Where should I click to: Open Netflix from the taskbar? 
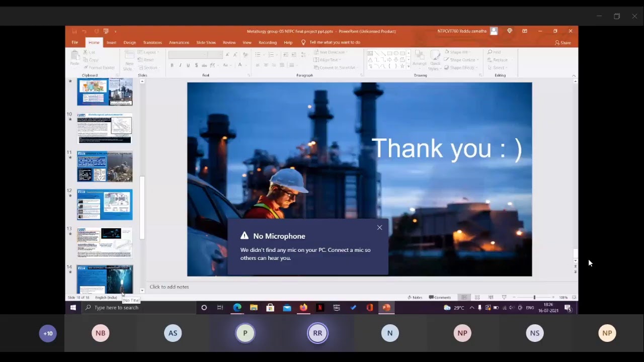tap(320, 308)
